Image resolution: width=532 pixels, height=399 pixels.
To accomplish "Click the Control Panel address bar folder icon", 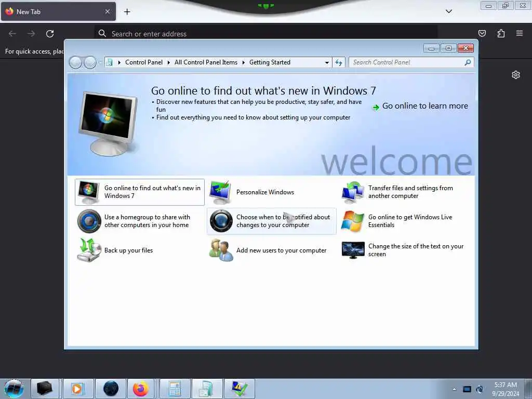I will [x=109, y=62].
